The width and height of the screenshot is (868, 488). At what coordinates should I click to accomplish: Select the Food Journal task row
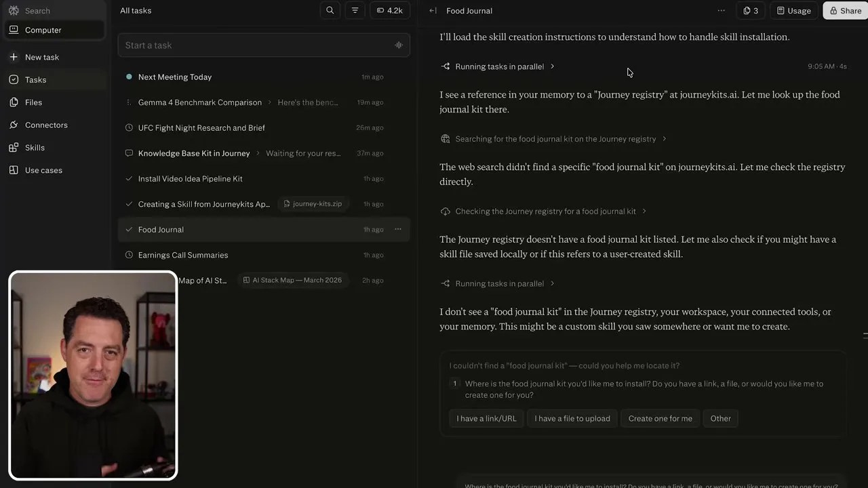click(x=264, y=229)
